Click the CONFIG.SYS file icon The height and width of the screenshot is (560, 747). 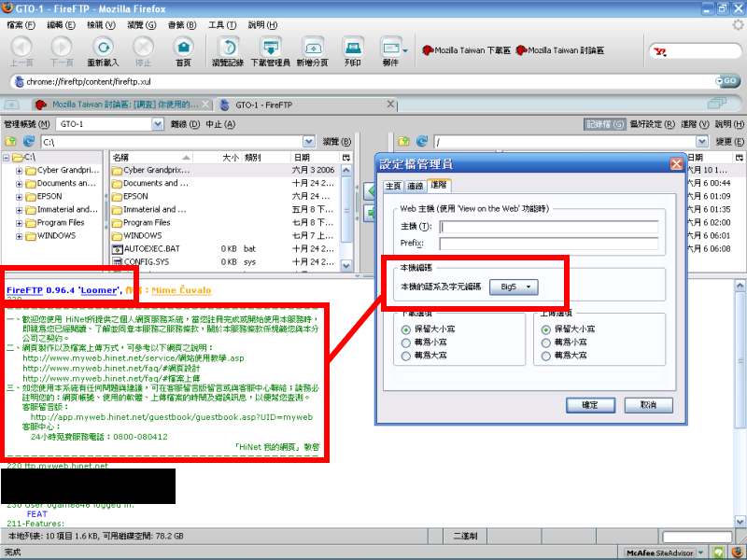click(117, 261)
